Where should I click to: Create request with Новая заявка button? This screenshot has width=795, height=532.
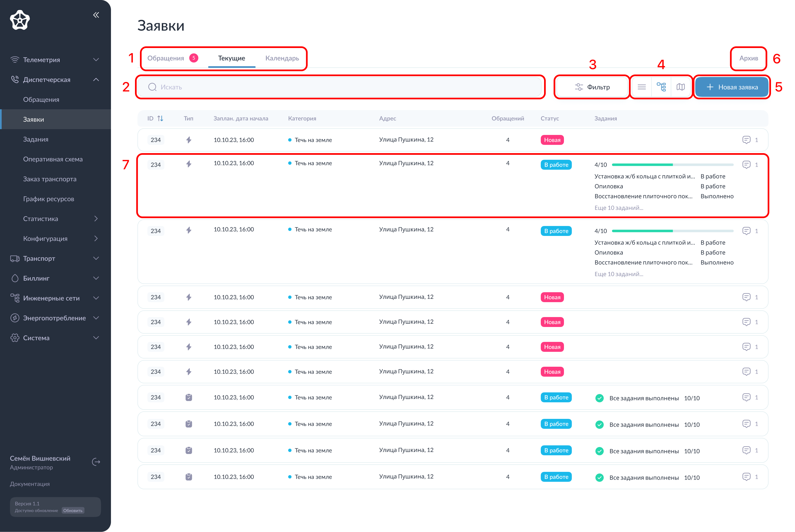(732, 87)
